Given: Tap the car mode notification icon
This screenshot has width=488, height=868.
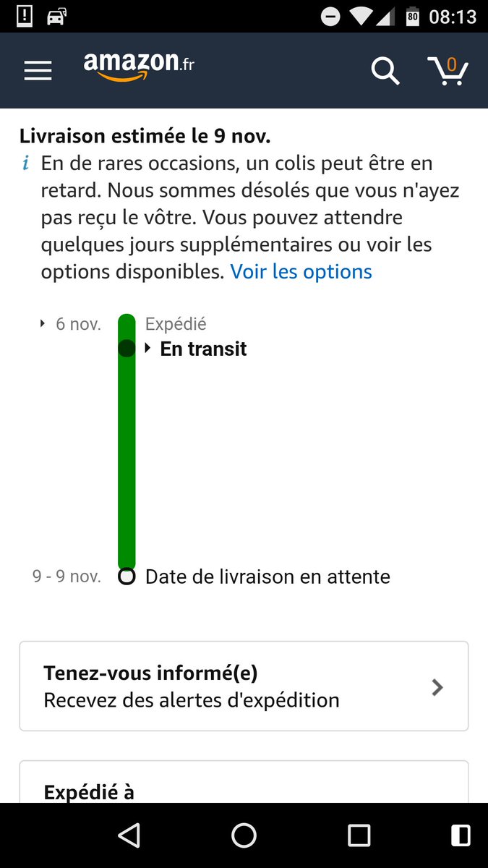Looking at the screenshot, I should [x=56, y=16].
